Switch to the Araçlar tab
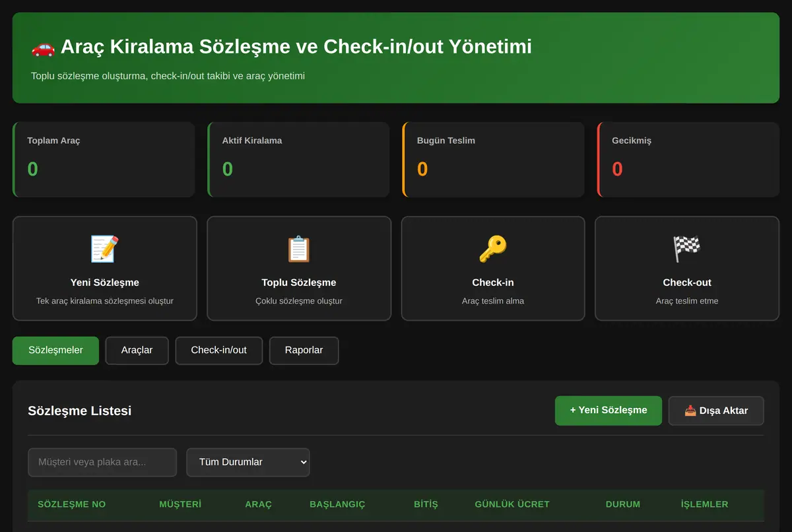The image size is (792, 532). [x=137, y=350]
